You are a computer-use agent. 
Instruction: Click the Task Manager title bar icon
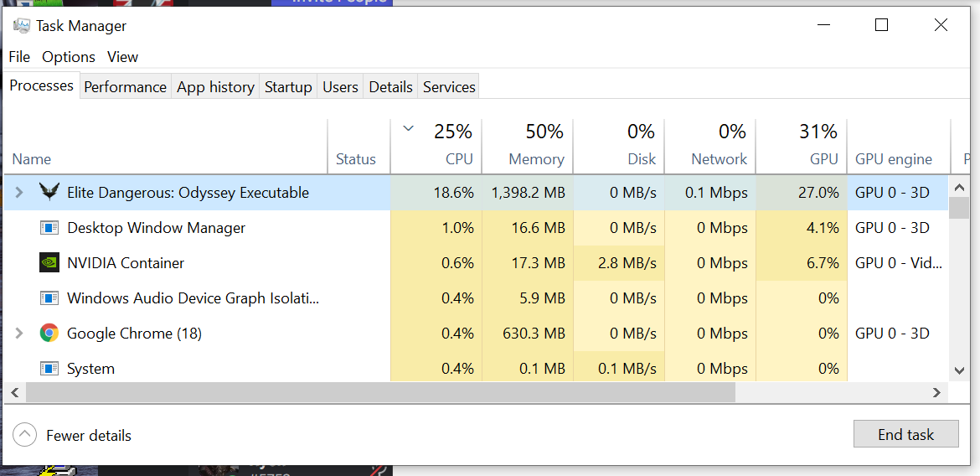click(21, 26)
